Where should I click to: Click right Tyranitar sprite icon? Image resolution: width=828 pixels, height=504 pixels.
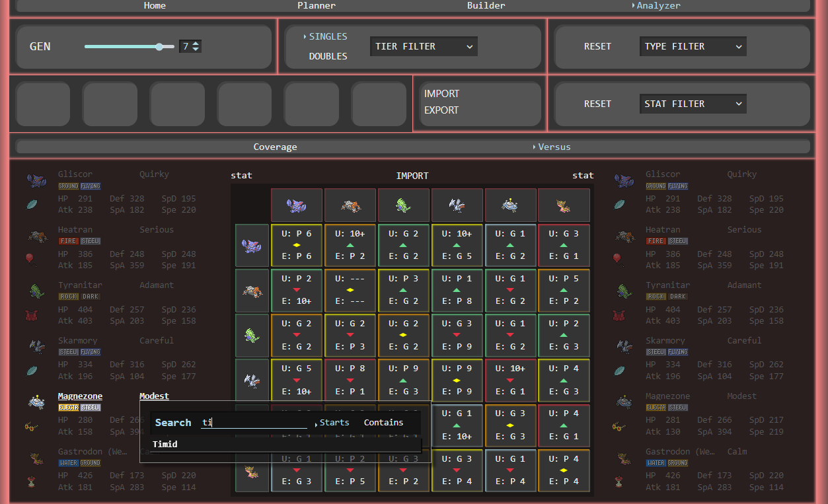point(624,291)
